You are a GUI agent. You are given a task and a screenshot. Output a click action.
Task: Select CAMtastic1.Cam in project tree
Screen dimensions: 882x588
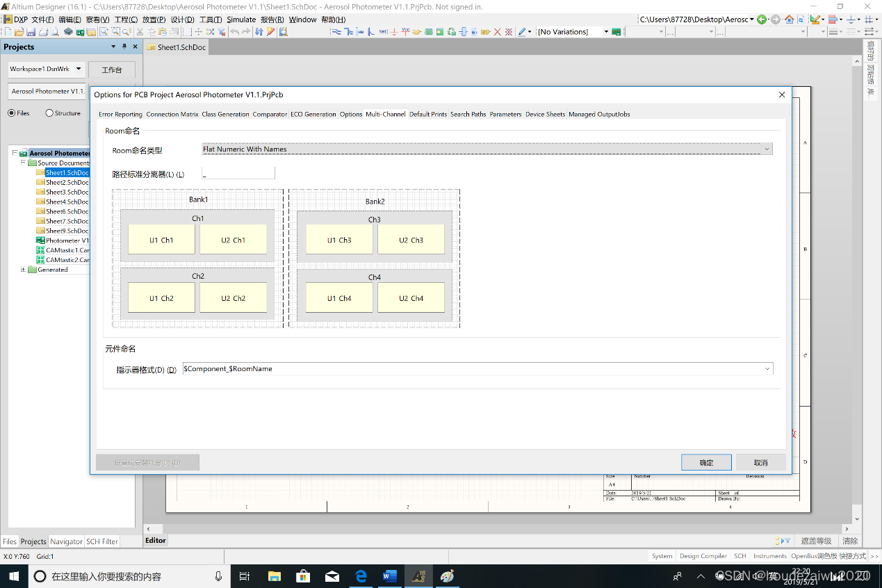pos(67,250)
